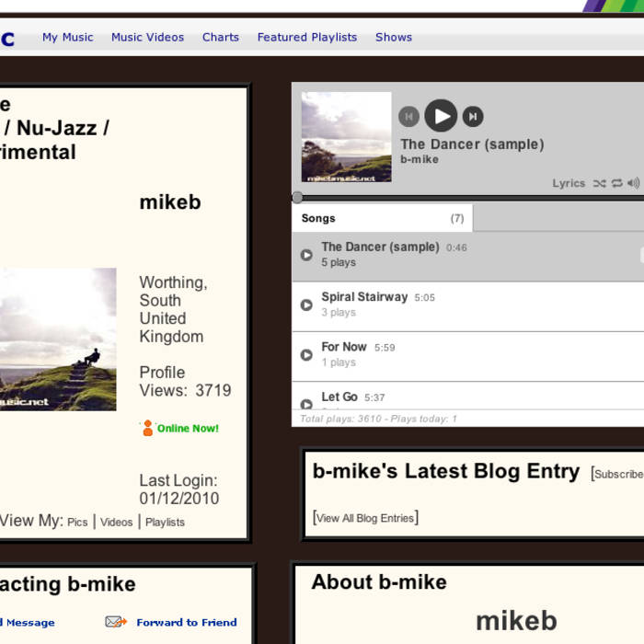Image resolution: width=644 pixels, height=644 pixels.
Task: Mute the player volume speaker icon
Action: [x=633, y=183]
